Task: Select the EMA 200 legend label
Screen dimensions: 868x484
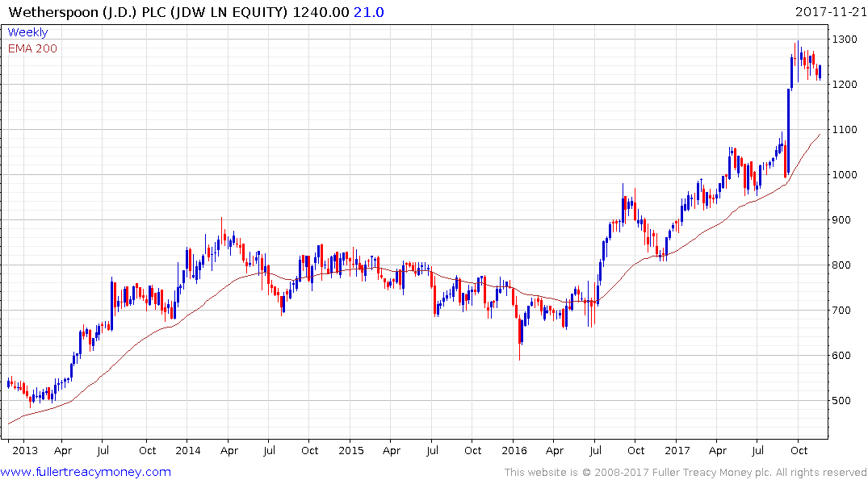Action: click(x=32, y=48)
